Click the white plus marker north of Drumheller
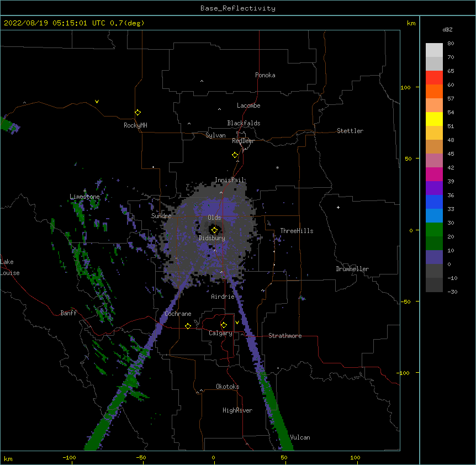 pos(338,207)
